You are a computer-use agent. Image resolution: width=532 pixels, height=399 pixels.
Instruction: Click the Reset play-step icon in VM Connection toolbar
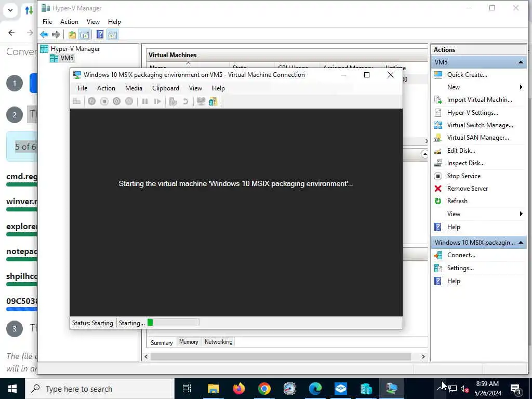tap(157, 101)
